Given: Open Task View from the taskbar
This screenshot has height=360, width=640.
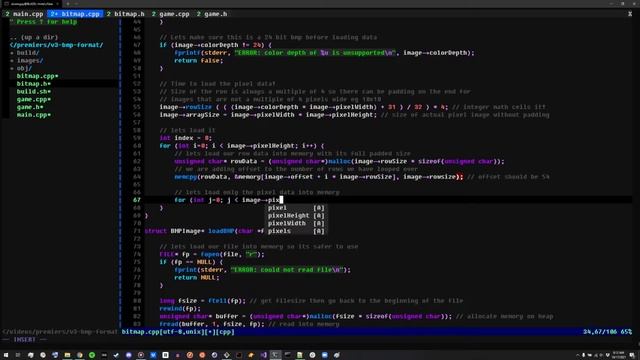Looking at the screenshot, I should (18, 355).
